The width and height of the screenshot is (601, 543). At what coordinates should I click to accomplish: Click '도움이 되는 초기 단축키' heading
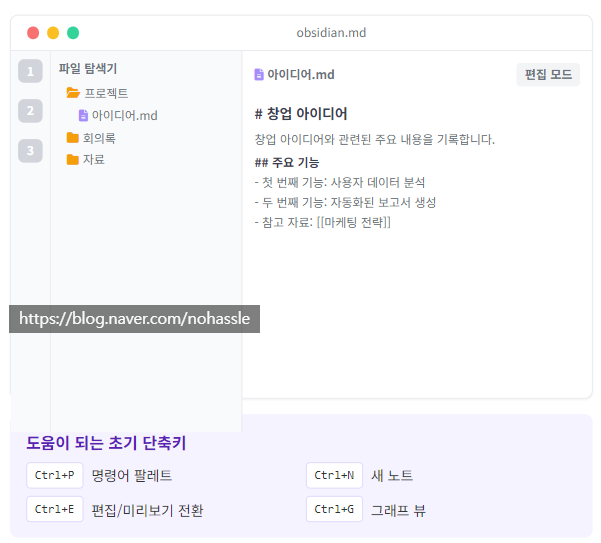click(x=106, y=443)
